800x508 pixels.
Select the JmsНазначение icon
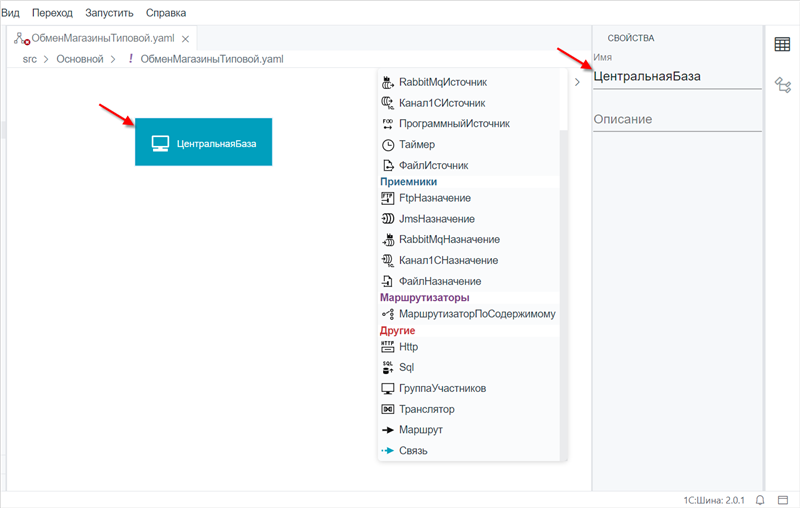(x=388, y=219)
